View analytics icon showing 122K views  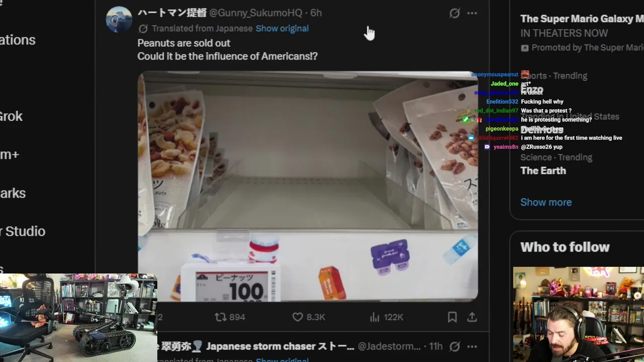pyautogui.click(x=386, y=317)
